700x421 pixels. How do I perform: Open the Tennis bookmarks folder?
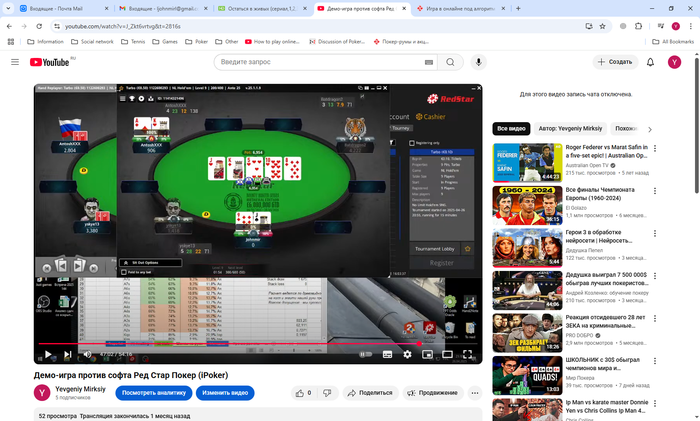pyautogui.click(x=133, y=42)
